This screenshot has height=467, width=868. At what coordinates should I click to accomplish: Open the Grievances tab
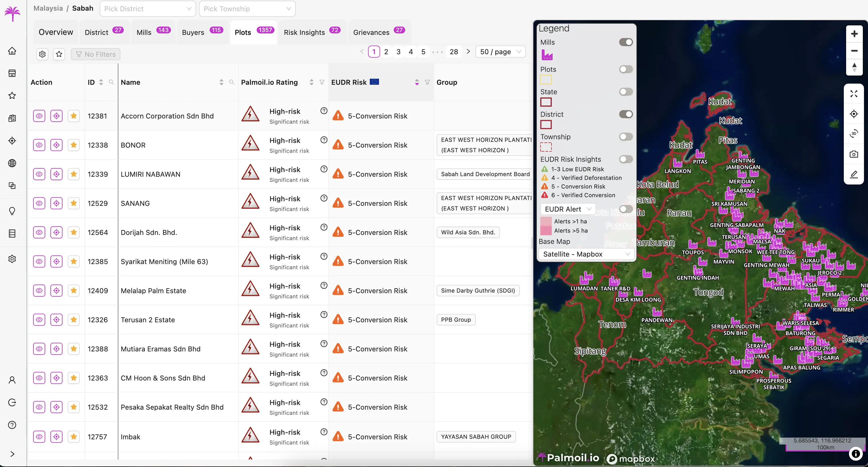pyautogui.click(x=371, y=32)
